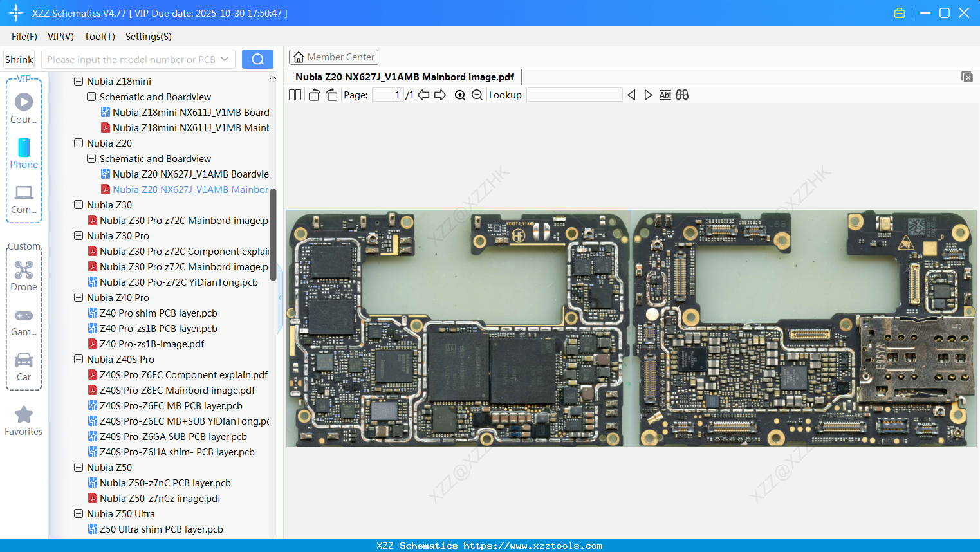Open the Settings menu
Image resolution: width=980 pixels, height=552 pixels.
pyautogui.click(x=147, y=37)
